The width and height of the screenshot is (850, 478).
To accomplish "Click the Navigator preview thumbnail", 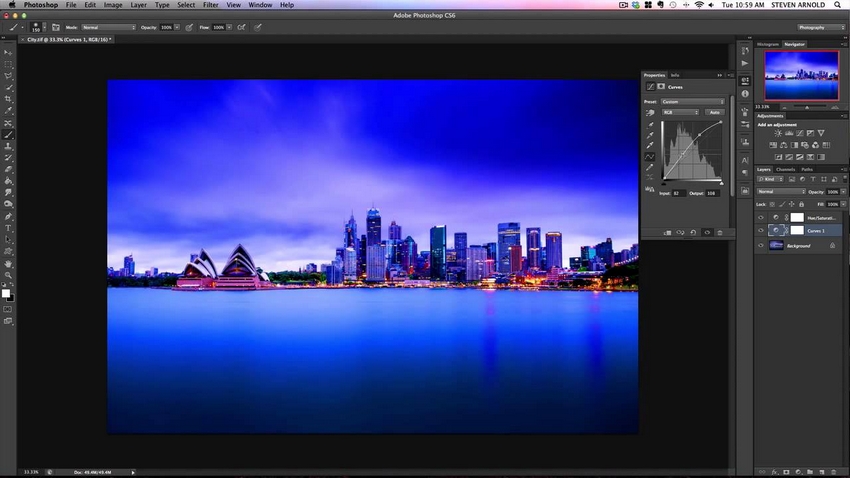I will click(x=801, y=75).
